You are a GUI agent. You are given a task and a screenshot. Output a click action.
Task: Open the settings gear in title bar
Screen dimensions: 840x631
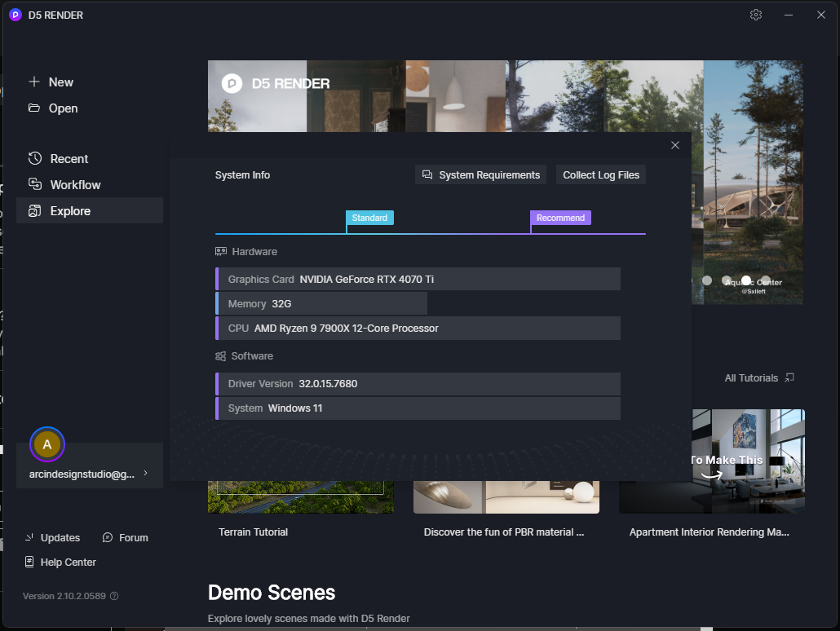point(756,15)
